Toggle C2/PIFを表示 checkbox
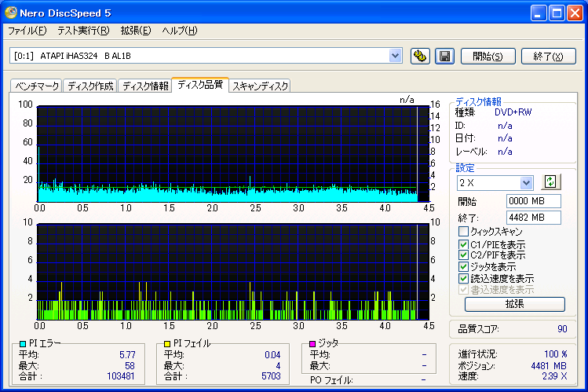The image size is (588, 392). tap(463, 255)
